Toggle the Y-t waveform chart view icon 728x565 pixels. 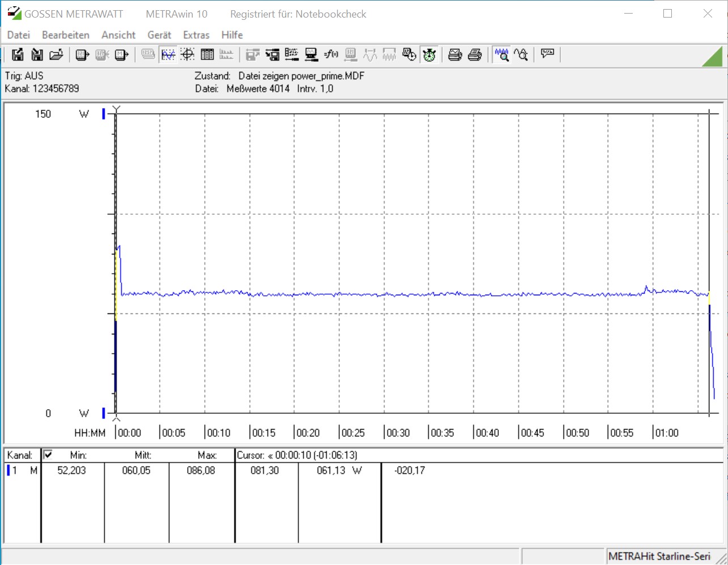[168, 54]
